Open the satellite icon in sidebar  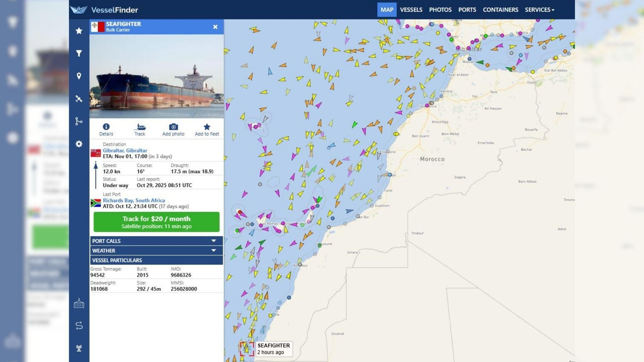(79, 99)
